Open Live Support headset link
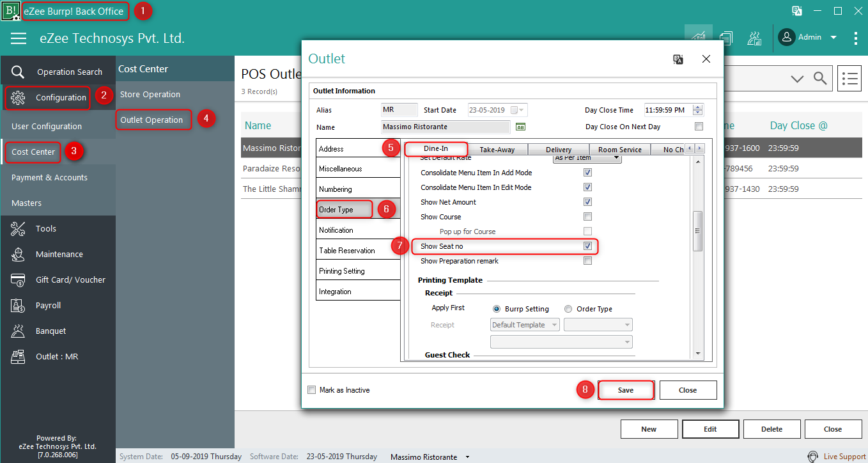This screenshot has width=868, height=463. (837, 457)
